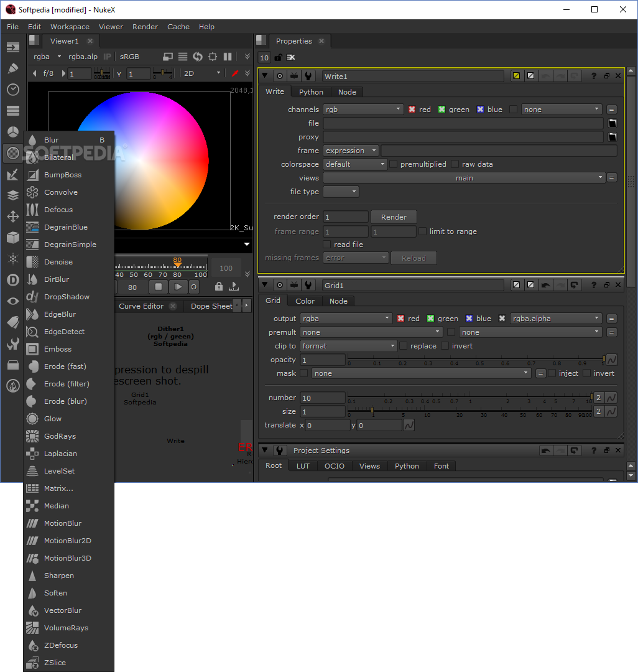The width and height of the screenshot is (638, 672).
Task: Click the translate x input field
Action: point(328,425)
